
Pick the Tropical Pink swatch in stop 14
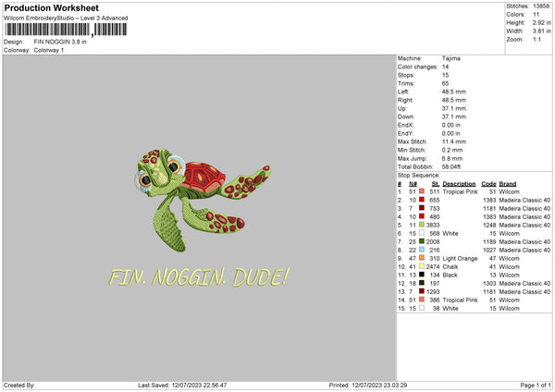point(422,300)
